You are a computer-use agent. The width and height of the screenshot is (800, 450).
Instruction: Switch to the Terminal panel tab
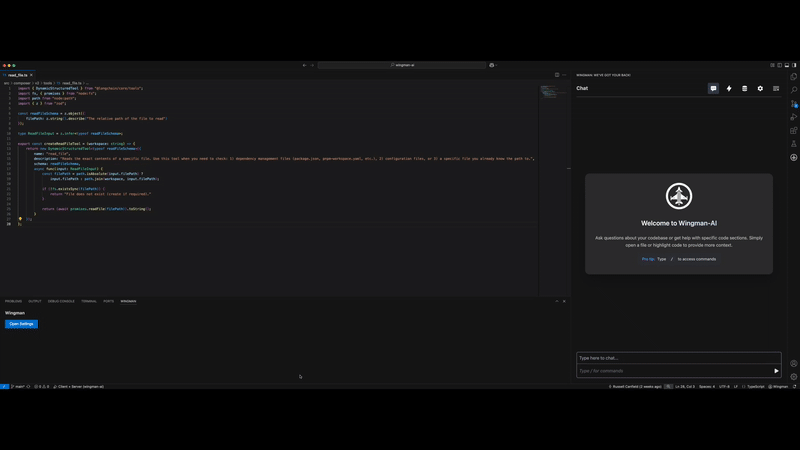click(89, 301)
